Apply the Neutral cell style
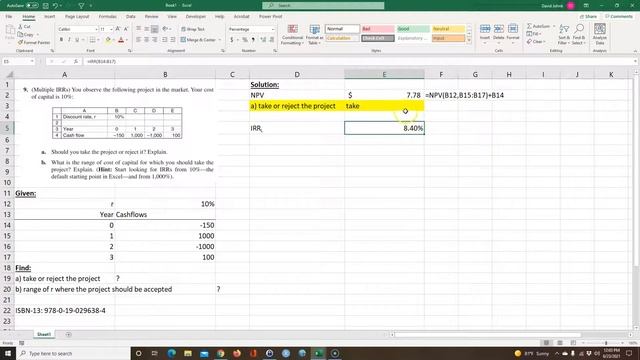This screenshot has height=360, width=640. [x=448, y=29]
